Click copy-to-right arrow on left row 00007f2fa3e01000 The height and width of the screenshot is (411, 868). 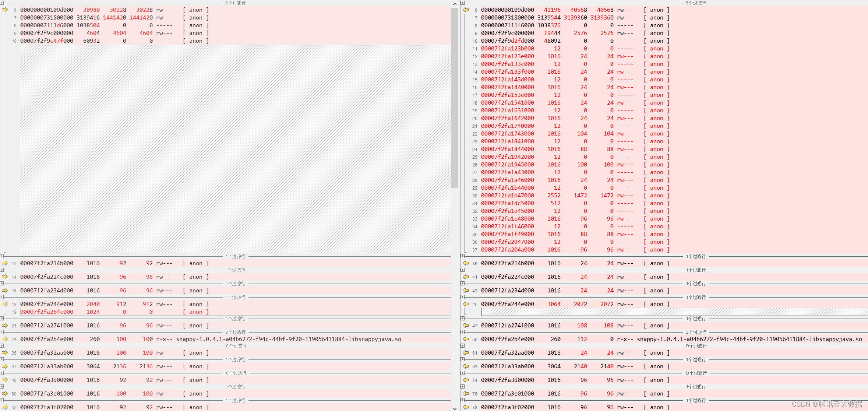(x=5, y=394)
